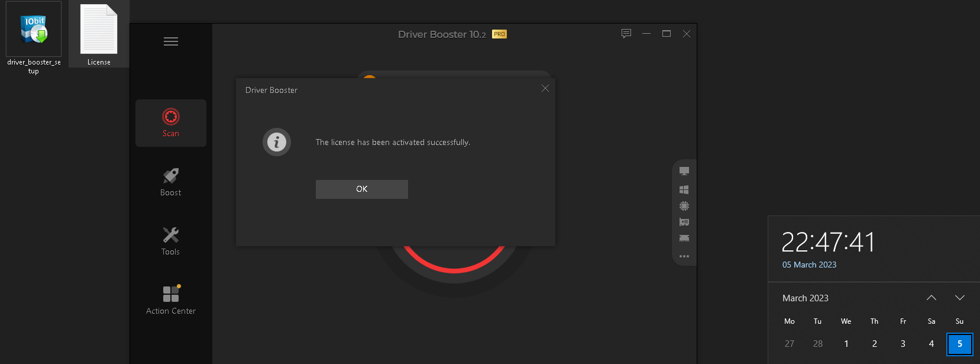980x364 pixels.
Task: Click the three dots more info icon
Action: (x=684, y=256)
